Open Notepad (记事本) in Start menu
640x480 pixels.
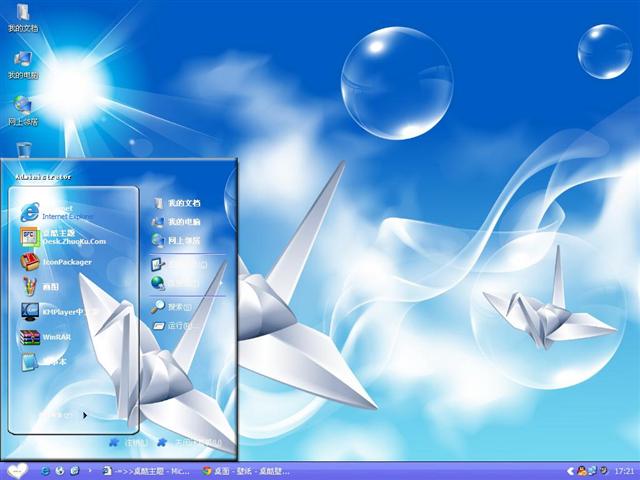pyautogui.click(x=44, y=362)
